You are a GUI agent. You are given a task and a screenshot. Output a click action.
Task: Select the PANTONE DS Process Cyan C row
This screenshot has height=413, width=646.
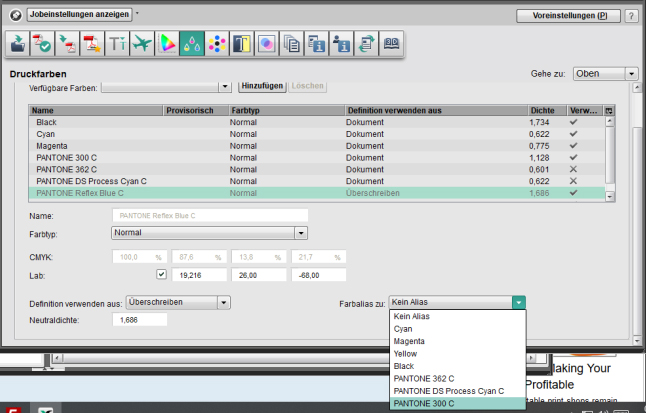click(317, 181)
